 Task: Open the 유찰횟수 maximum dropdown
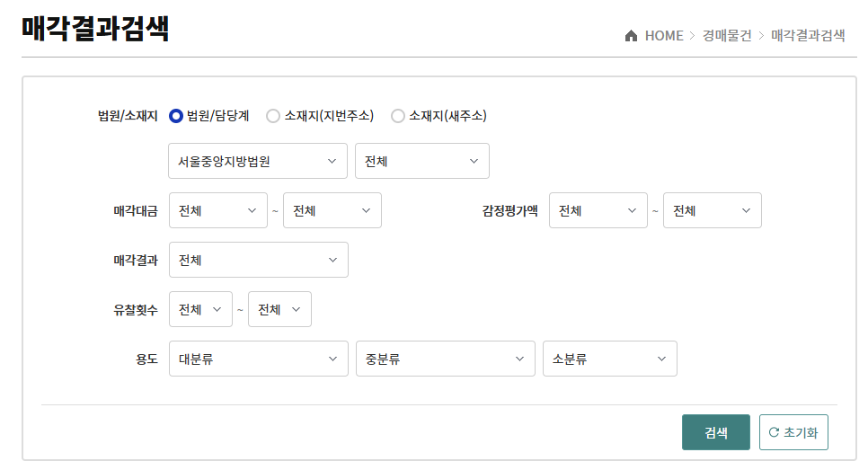[x=279, y=309]
